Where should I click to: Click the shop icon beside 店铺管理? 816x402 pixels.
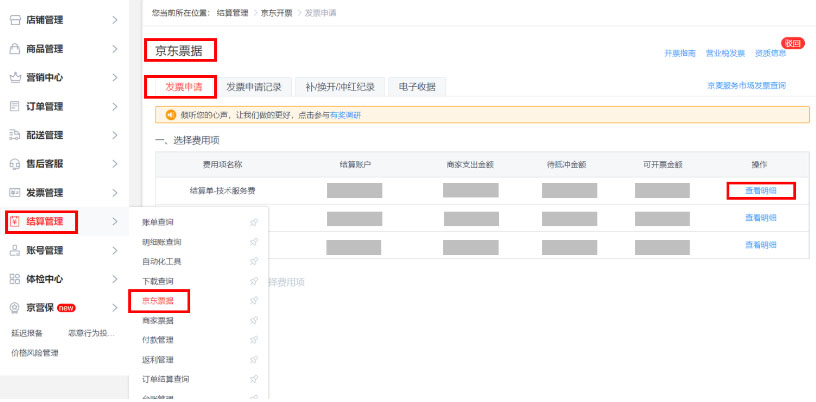coord(15,20)
